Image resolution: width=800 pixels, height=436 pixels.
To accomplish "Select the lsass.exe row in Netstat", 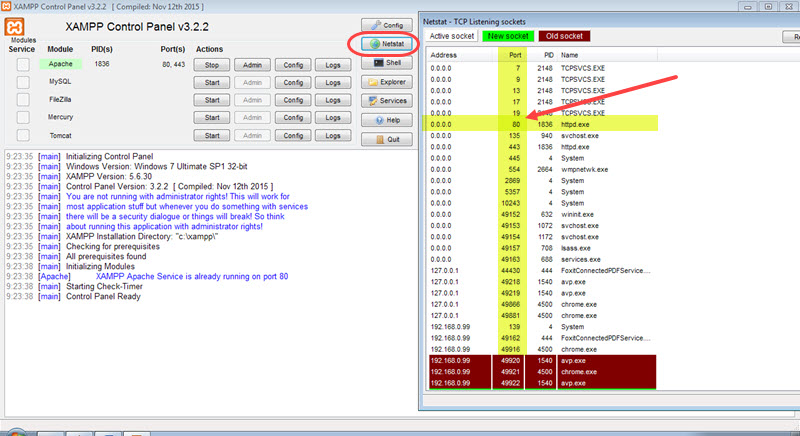I will [x=541, y=248].
